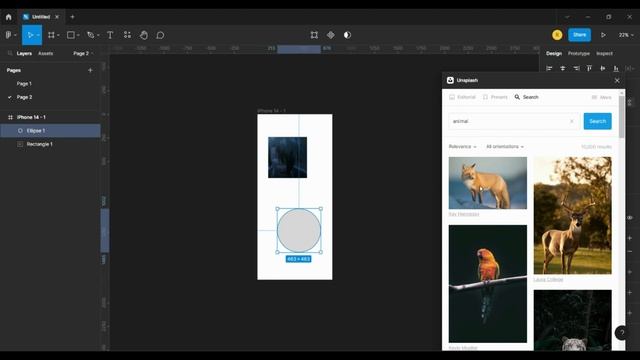Click the Use as mask icon
This screenshot has height=360, width=640.
point(347,35)
